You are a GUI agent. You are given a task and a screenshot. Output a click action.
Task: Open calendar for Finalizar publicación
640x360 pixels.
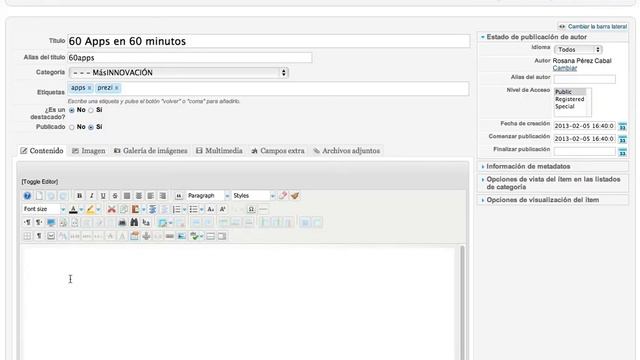coord(622,152)
